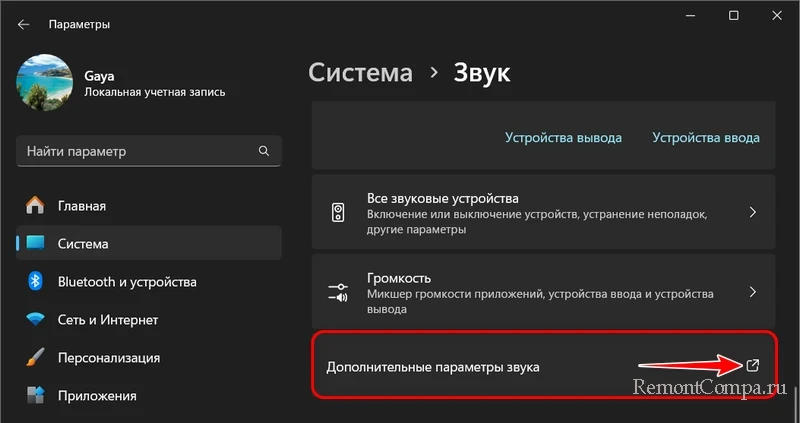Image resolution: width=800 pixels, height=423 pixels.
Task: Click the 'Звук' page heading
Action: coord(482,72)
